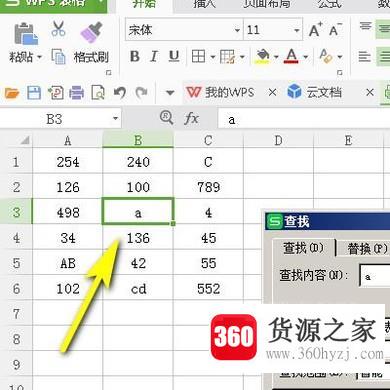Select column A header
390x390 pixels.
point(68,140)
